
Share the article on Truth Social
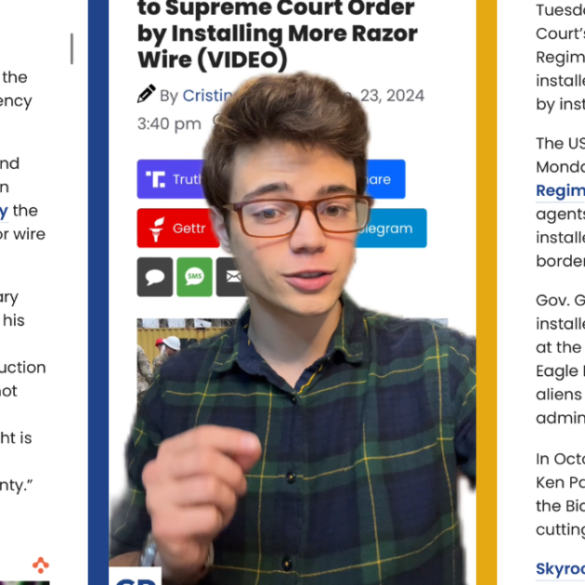(x=171, y=179)
